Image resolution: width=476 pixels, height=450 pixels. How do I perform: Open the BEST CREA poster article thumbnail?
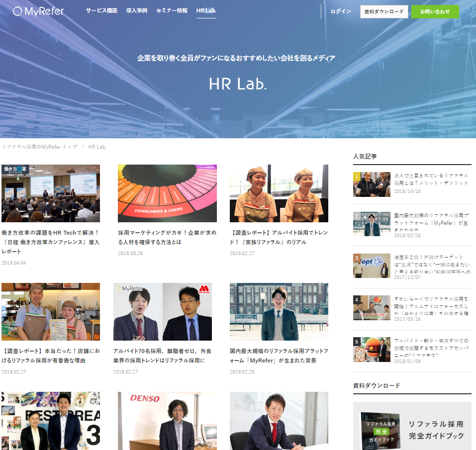click(x=51, y=421)
